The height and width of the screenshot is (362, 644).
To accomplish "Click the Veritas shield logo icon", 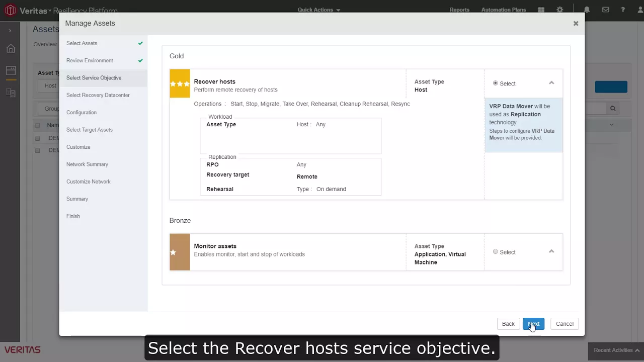I will [x=10, y=10].
